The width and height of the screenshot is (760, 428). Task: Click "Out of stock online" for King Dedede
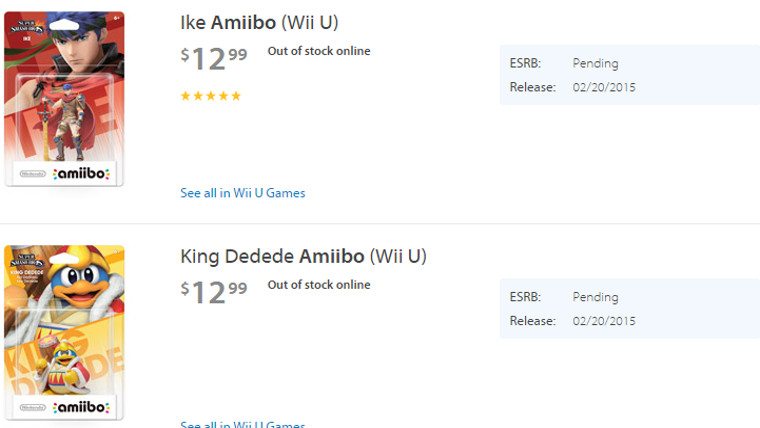318,285
